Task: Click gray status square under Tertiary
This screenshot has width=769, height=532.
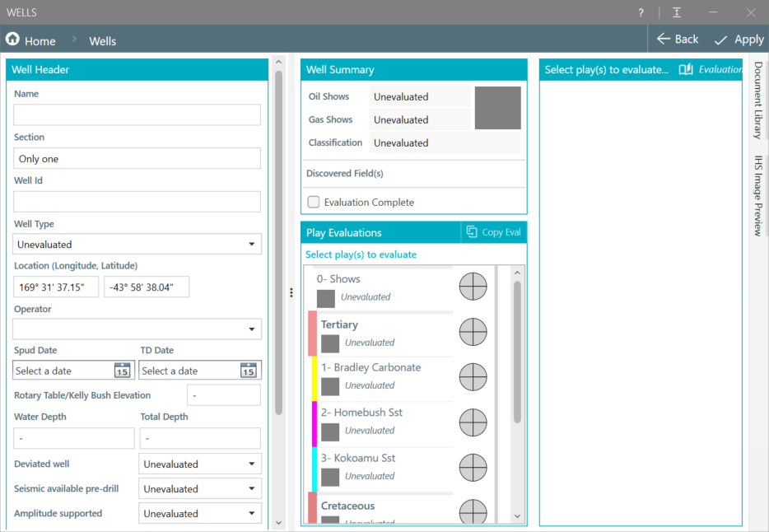Action: (330, 344)
